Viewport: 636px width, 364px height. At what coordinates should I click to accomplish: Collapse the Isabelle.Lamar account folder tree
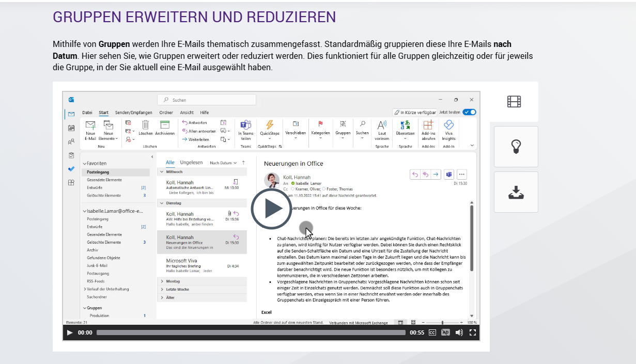(x=85, y=211)
